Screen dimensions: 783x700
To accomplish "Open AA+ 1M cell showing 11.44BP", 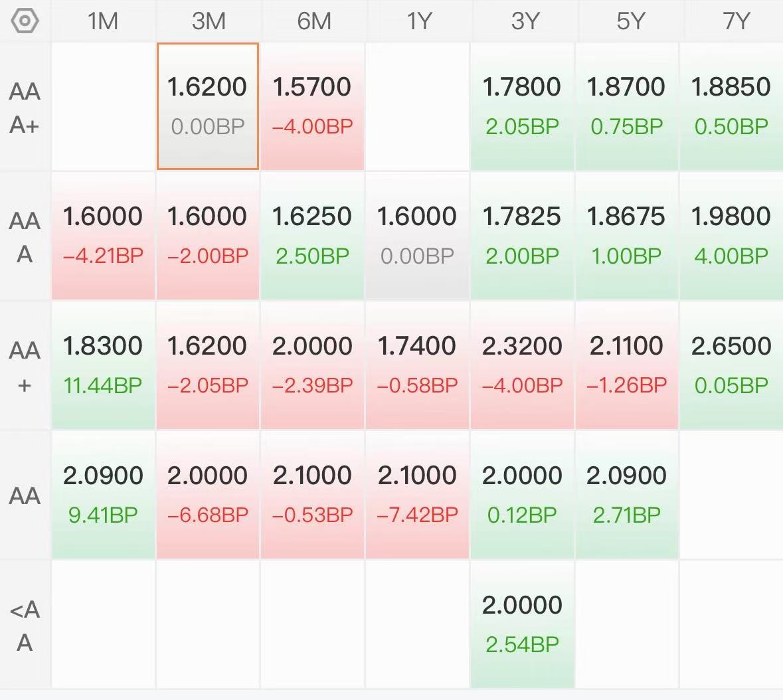I will click(x=103, y=365).
